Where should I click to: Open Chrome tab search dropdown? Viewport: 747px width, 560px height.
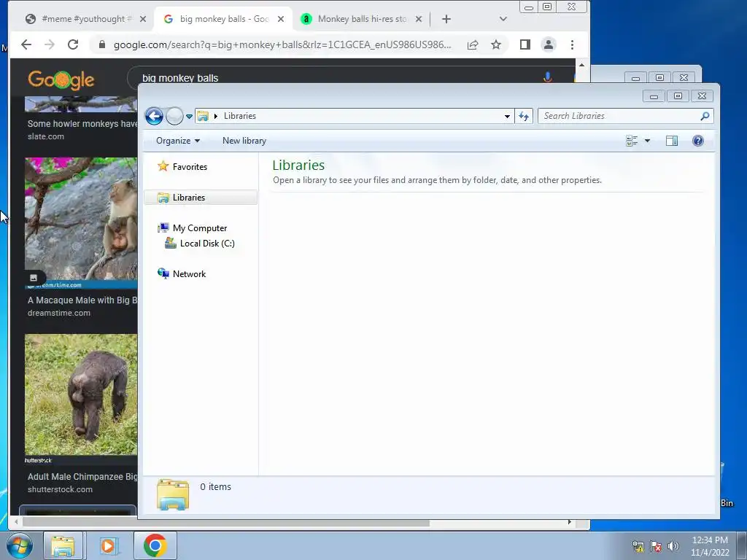(x=503, y=19)
